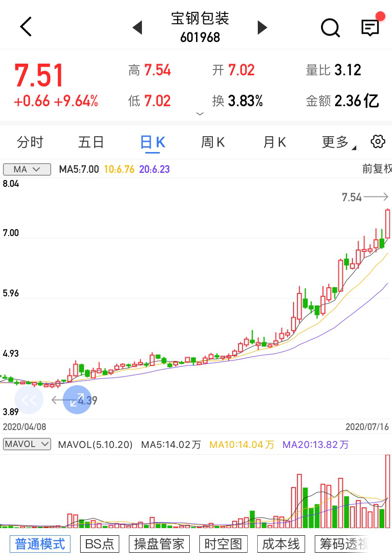Tap the open price 开 7.02
The image size is (392, 558).
pos(234,70)
